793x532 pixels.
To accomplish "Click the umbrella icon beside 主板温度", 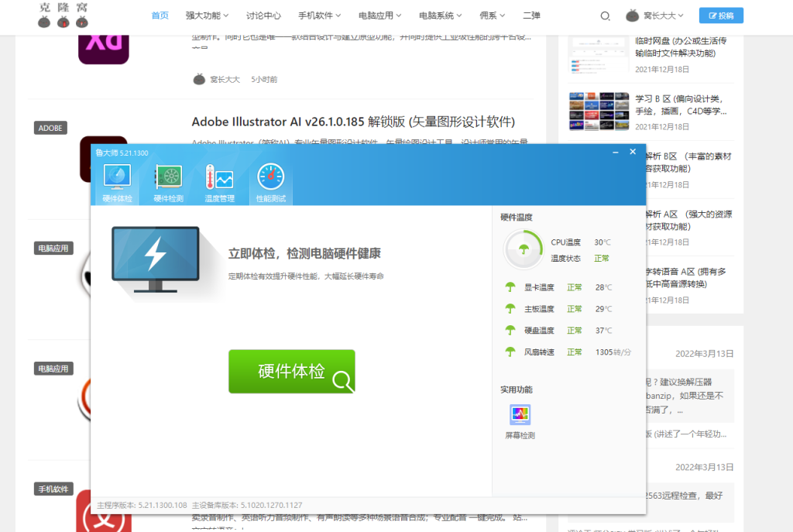I will (510, 308).
